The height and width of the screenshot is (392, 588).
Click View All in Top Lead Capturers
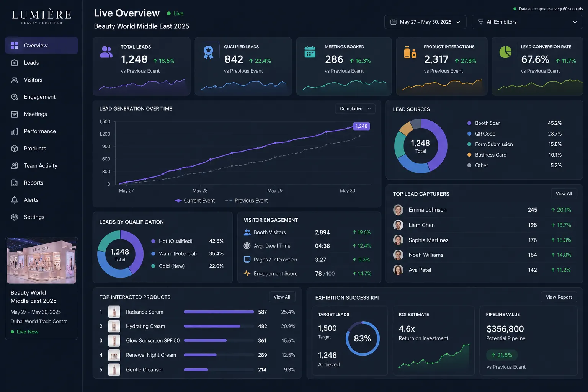pos(563,194)
